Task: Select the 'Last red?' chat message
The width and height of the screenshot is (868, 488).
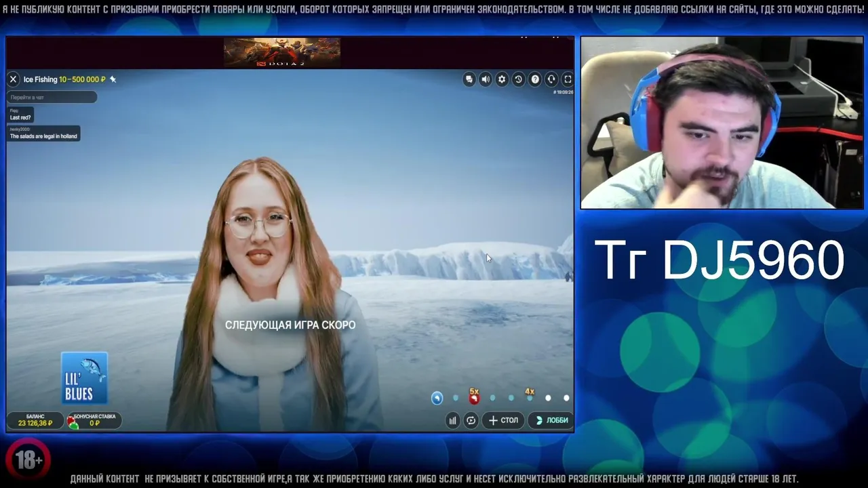Action: click(20, 115)
